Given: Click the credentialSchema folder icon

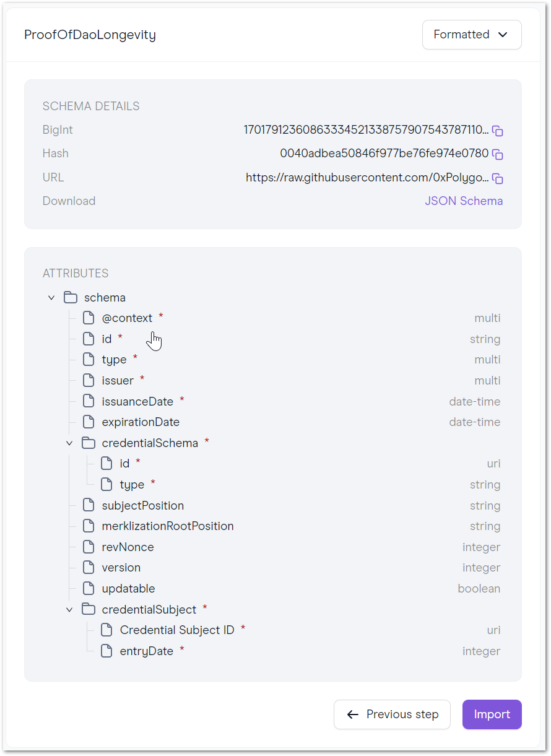Looking at the screenshot, I should pos(89,443).
